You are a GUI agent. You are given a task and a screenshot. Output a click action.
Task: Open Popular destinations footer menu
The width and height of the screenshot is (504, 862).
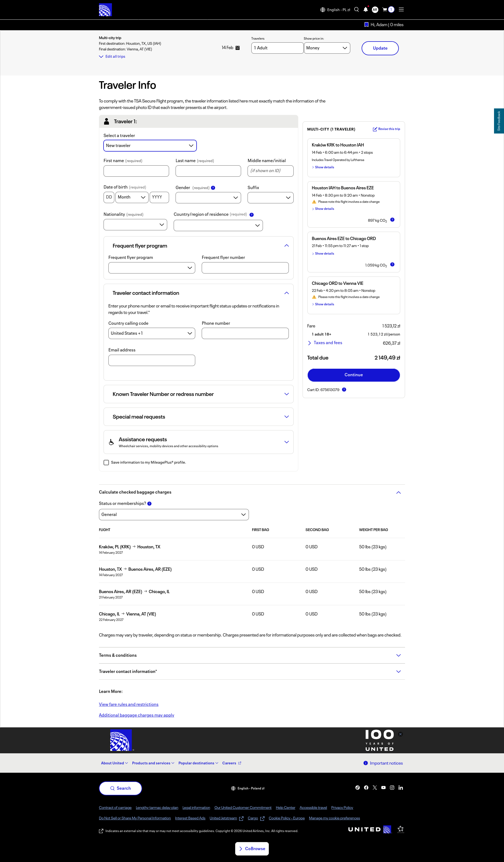198,763
